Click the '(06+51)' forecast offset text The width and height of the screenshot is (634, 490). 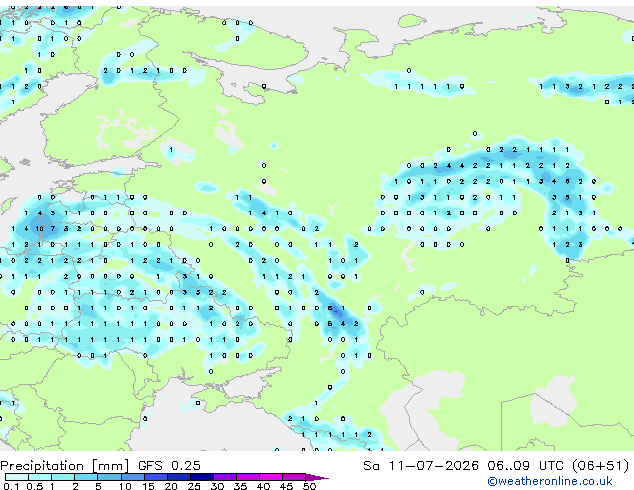(600, 466)
